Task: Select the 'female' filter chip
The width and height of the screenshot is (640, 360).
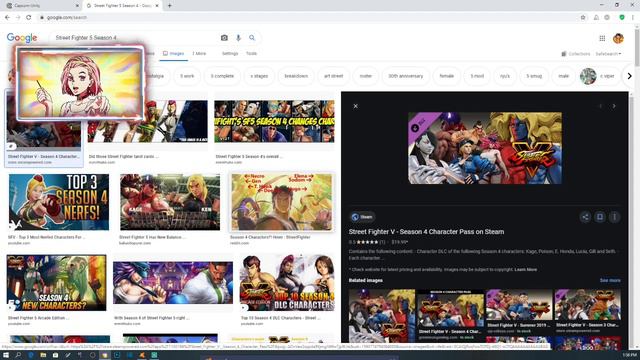Action: click(x=447, y=76)
